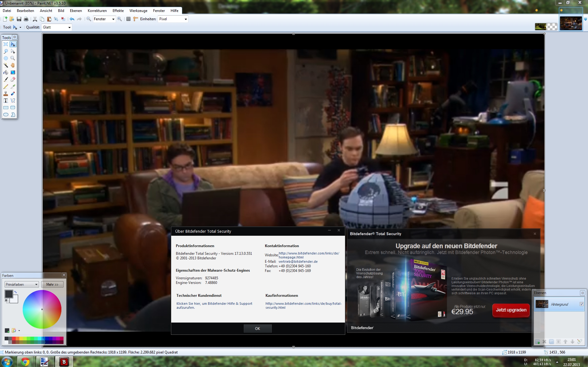Select the Gradient tool
This screenshot has width=588, height=367.
coord(13,72)
